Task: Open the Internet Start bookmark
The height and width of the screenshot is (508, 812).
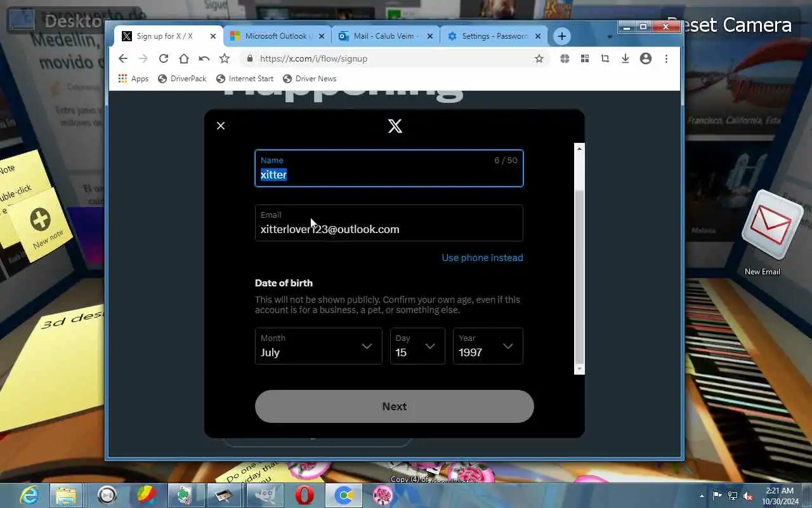Action: tap(245, 79)
